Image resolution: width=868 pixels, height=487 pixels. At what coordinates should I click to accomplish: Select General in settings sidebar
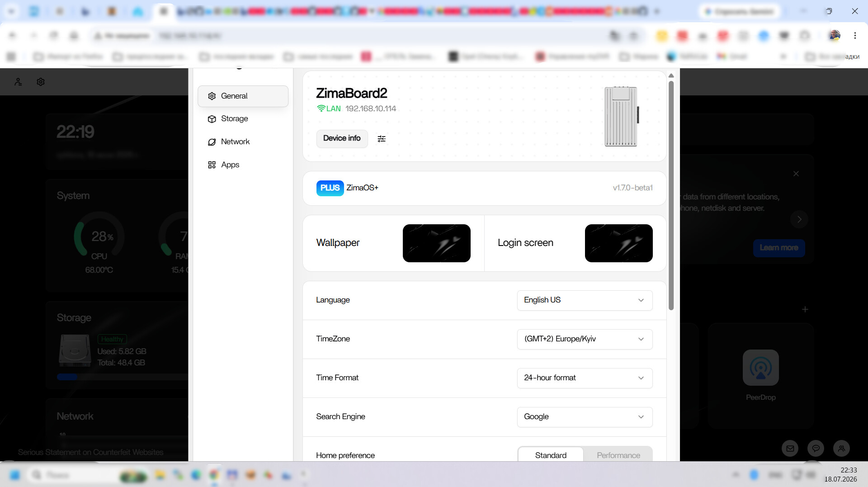pos(243,96)
